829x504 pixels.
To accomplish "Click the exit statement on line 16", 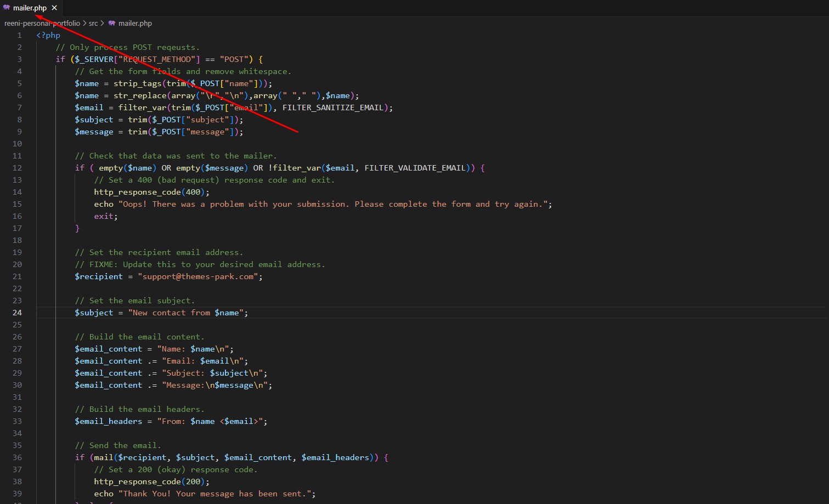I will [x=104, y=216].
